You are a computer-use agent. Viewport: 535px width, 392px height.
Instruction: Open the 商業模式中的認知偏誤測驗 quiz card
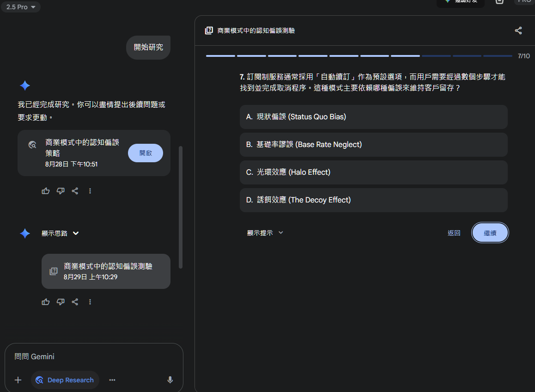tap(106, 271)
